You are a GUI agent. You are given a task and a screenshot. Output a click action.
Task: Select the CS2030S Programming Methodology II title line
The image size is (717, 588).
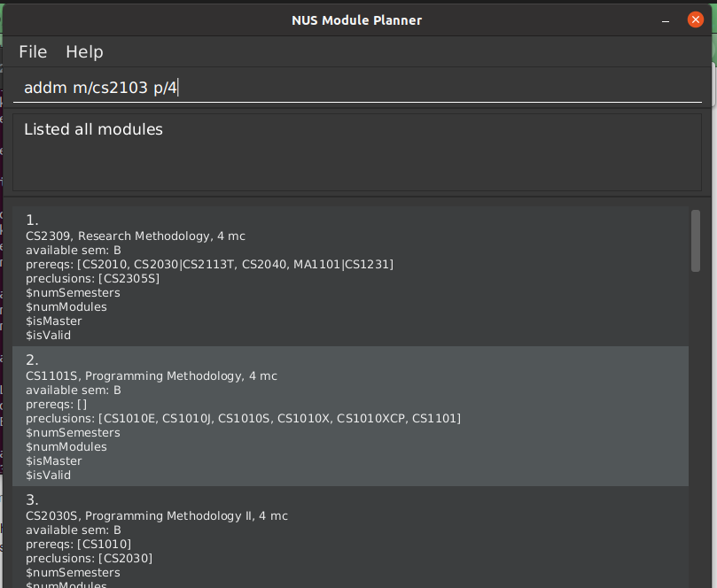(x=157, y=515)
